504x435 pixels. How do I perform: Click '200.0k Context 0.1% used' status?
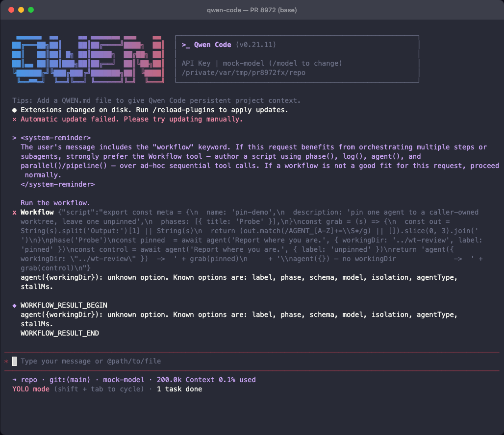206,380
